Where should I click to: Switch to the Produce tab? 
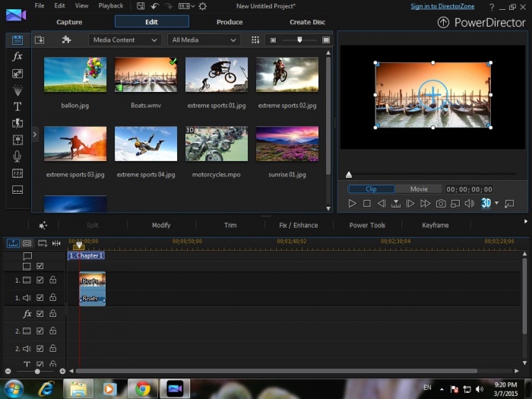[x=230, y=22]
